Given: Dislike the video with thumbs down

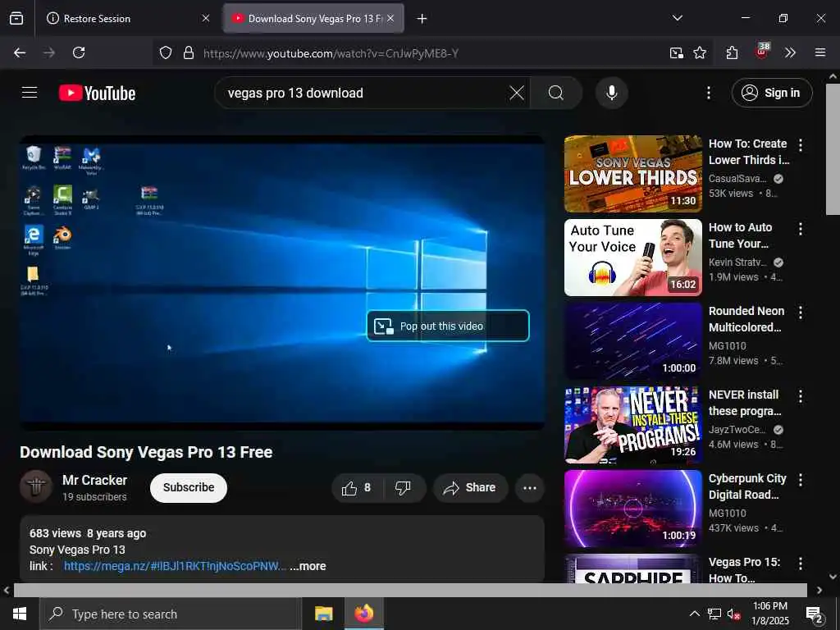Looking at the screenshot, I should (403, 487).
